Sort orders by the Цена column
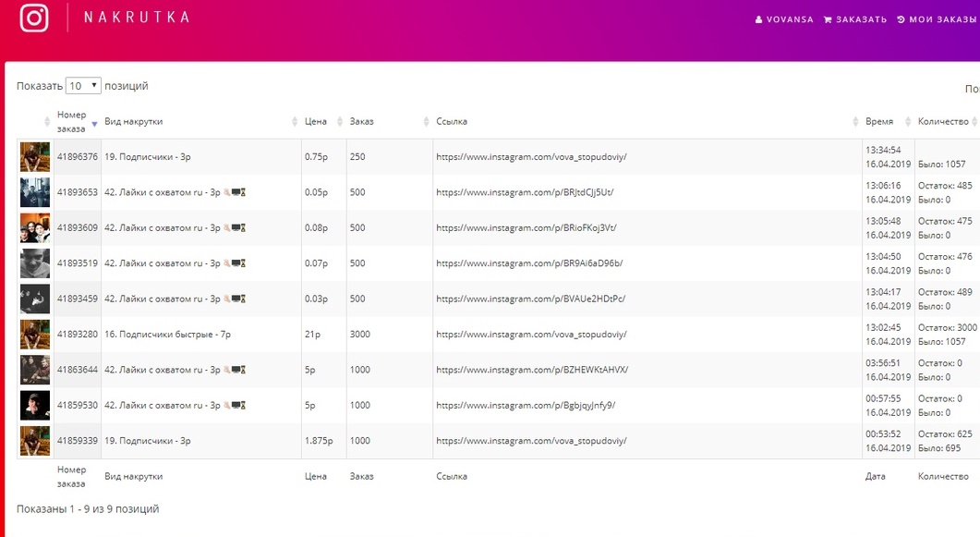 [316, 121]
